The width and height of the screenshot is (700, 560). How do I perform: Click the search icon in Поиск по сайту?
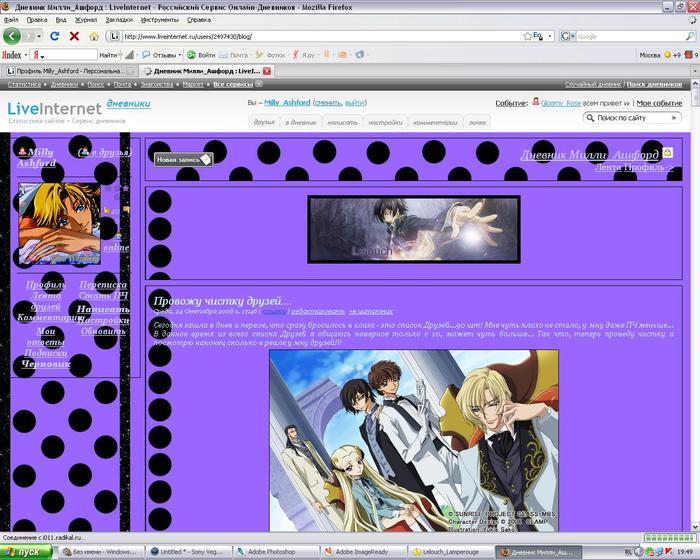[590, 118]
